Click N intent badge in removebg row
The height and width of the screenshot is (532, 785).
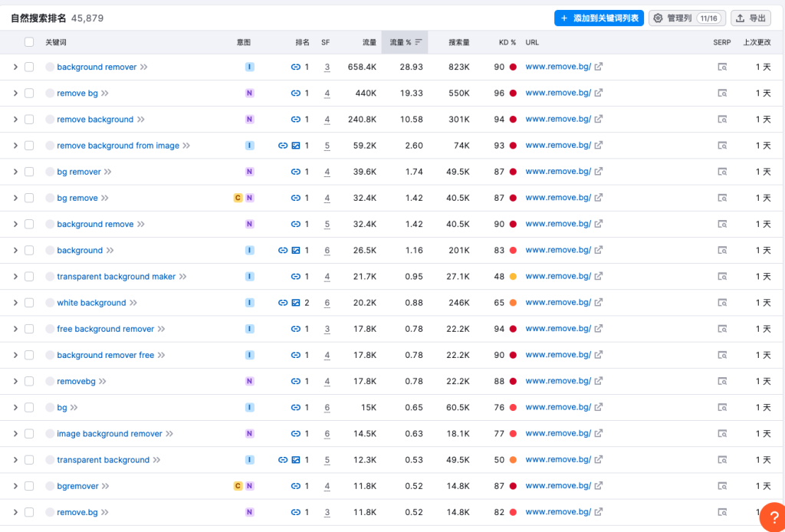click(x=250, y=381)
